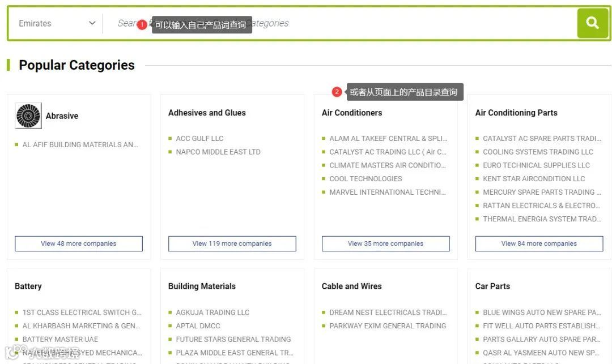
Task: Open the Air Conditioning Parts category
Action: (x=516, y=113)
